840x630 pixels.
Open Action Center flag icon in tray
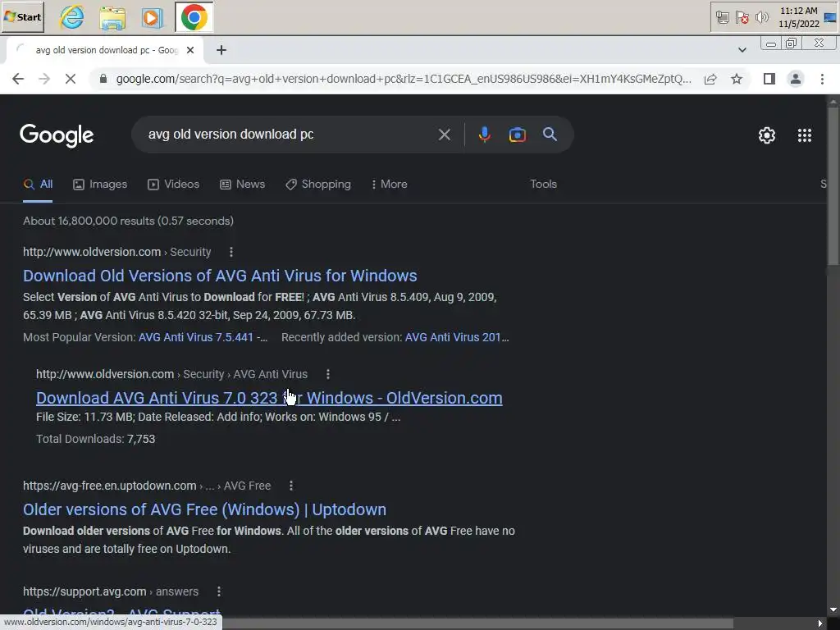pos(742,18)
